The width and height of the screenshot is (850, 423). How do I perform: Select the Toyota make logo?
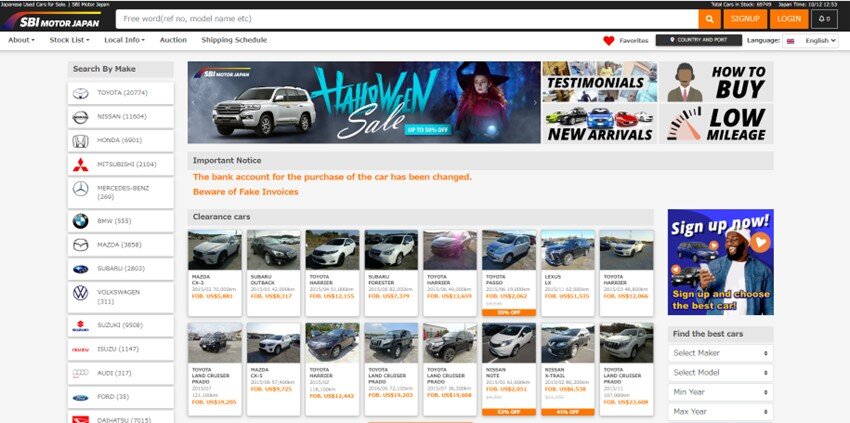coord(80,93)
